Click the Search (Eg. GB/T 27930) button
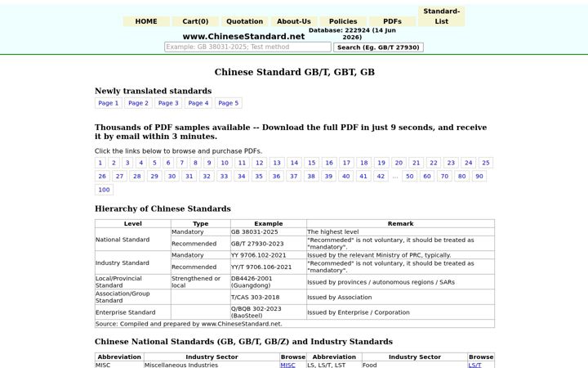This screenshot has height=368, width=588. coord(378,47)
